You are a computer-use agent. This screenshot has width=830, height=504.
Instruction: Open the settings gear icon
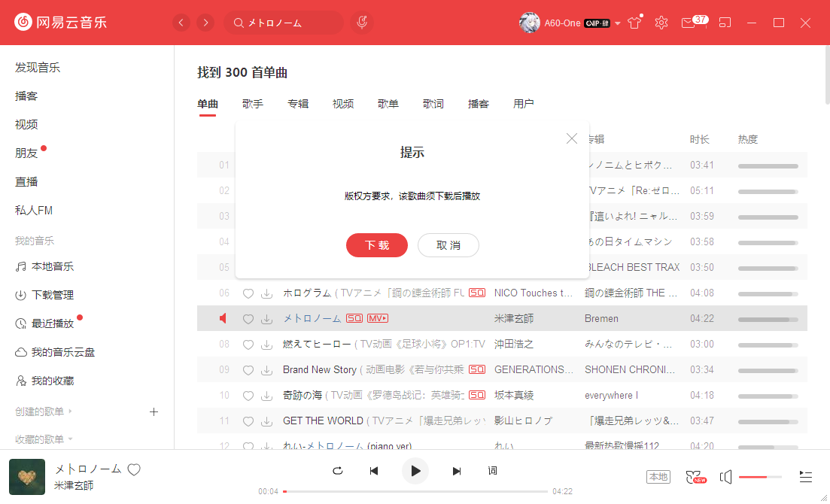[661, 23]
